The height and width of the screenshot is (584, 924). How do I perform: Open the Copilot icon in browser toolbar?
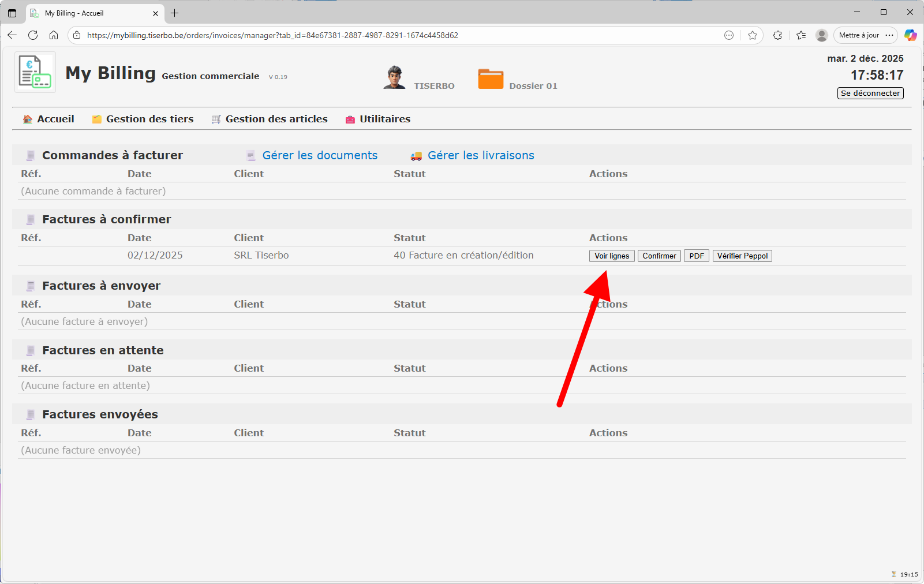tap(910, 35)
